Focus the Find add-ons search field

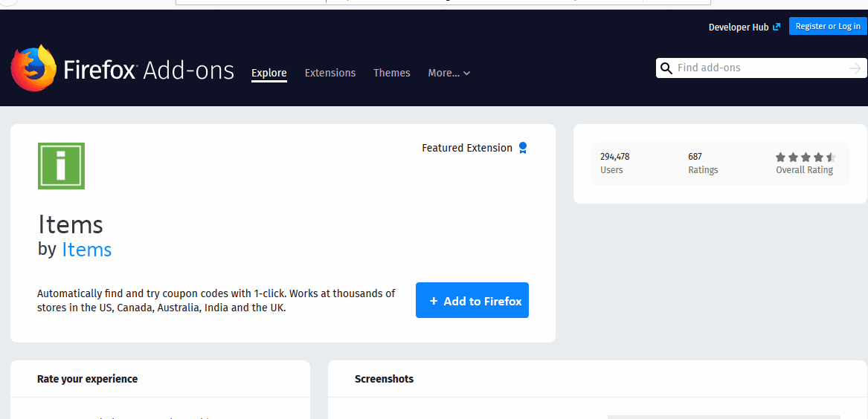point(759,68)
